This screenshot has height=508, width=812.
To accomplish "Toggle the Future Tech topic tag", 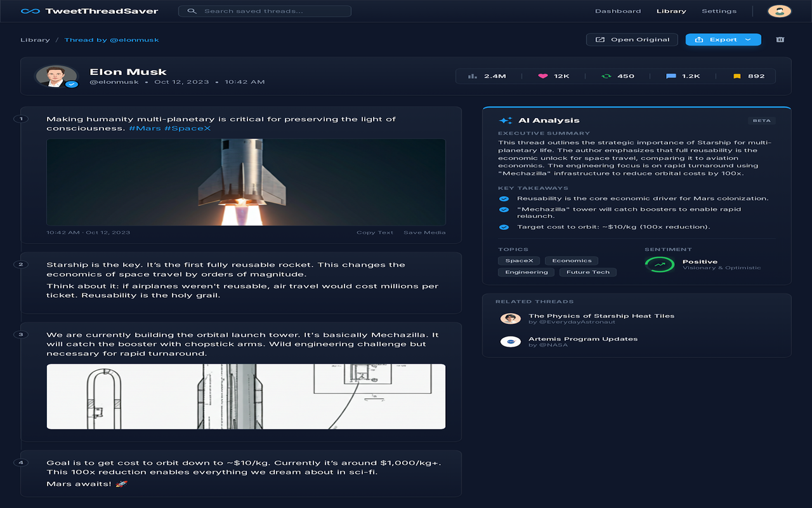I will pyautogui.click(x=587, y=272).
